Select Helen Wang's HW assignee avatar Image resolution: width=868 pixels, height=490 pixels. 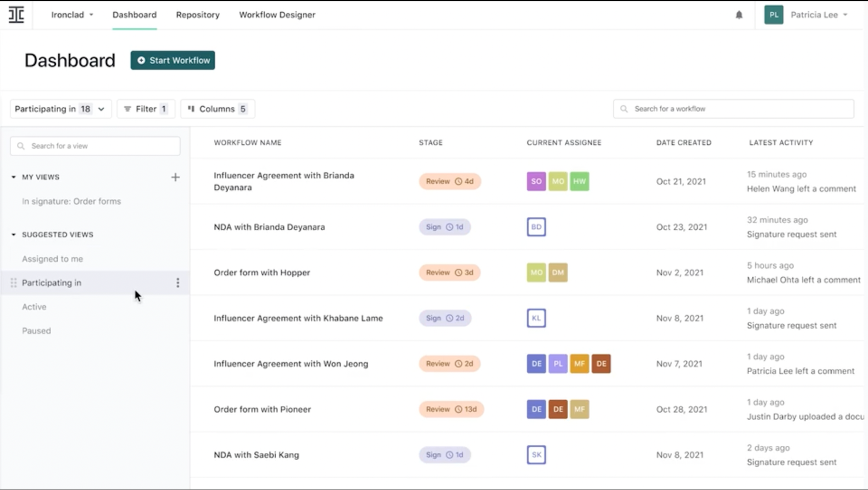click(579, 181)
